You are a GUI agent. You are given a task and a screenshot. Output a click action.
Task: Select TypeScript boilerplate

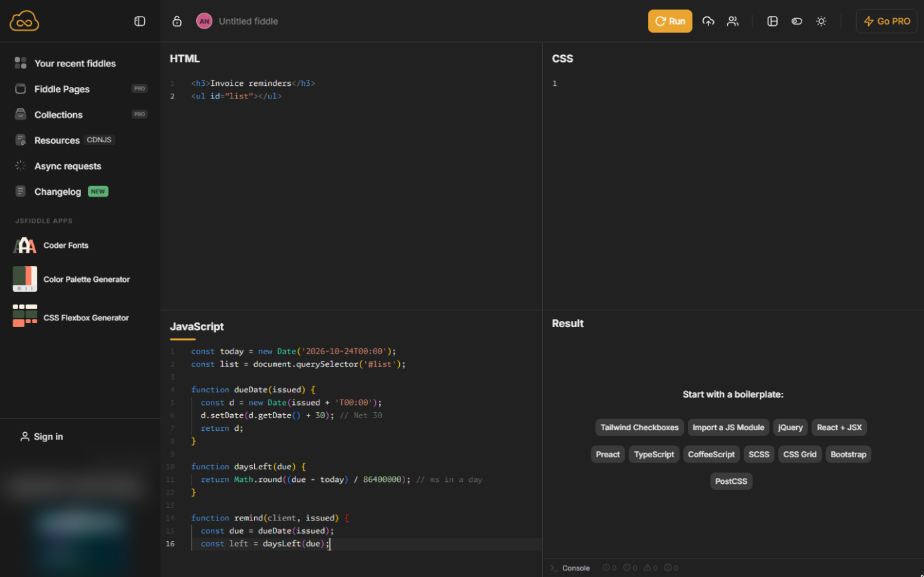[654, 455]
